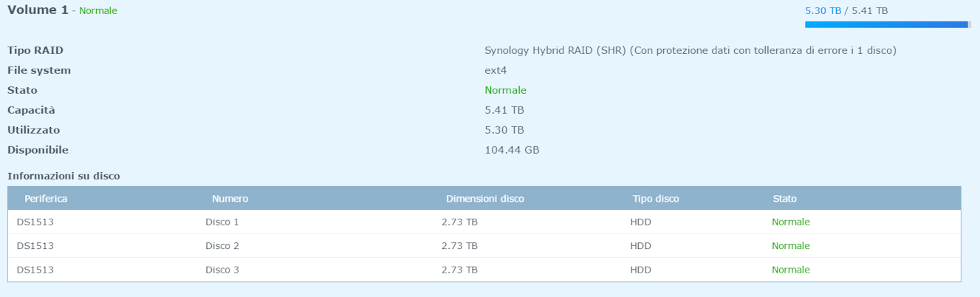Click the Informazioni su disco heading
980x297 pixels.
[64, 176]
